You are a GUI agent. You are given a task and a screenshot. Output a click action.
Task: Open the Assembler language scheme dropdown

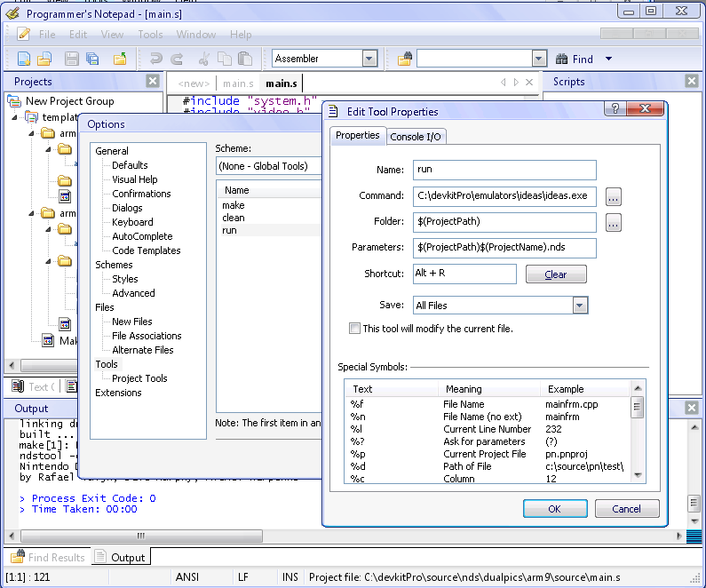click(x=369, y=59)
